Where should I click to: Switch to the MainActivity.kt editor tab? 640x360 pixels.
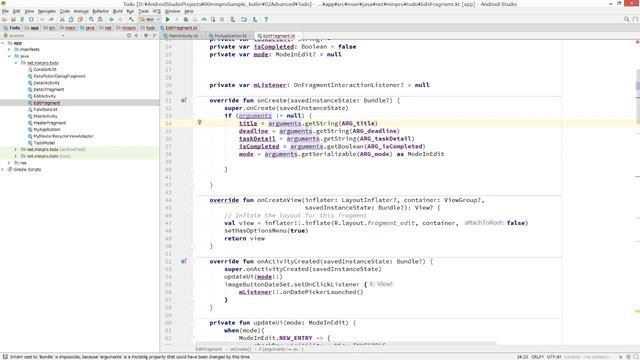[x=183, y=36]
